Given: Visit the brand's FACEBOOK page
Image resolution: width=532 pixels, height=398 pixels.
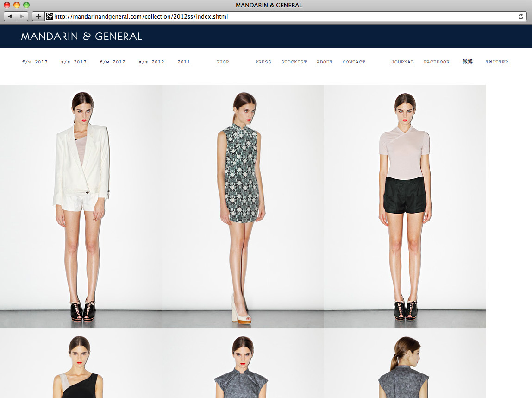Looking at the screenshot, I should 437,62.
